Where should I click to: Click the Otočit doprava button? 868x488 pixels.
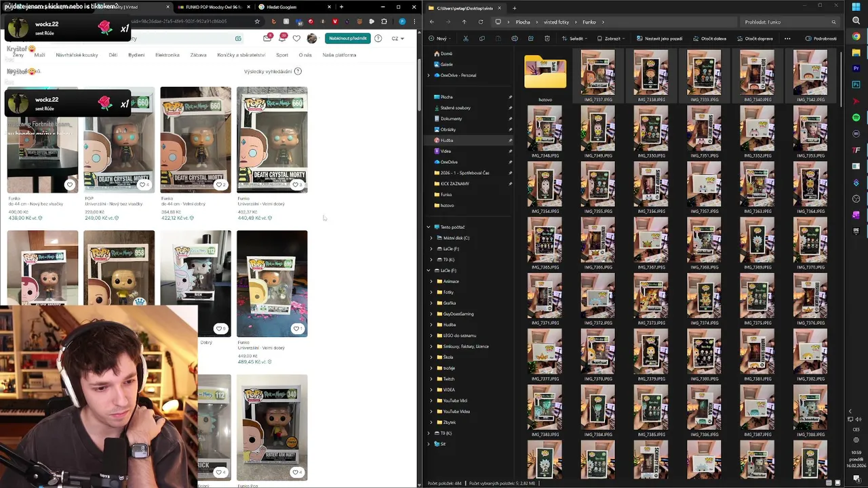(x=754, y=39)
